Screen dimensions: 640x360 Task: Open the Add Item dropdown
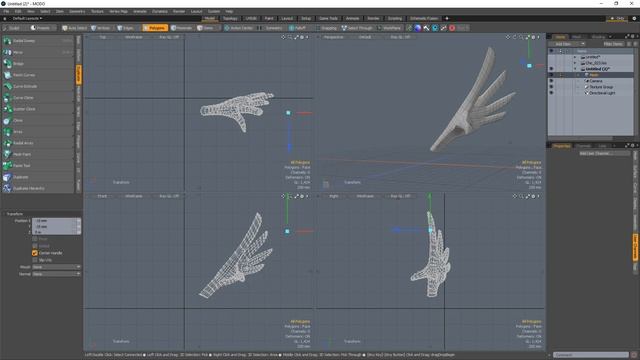[567, 44]
